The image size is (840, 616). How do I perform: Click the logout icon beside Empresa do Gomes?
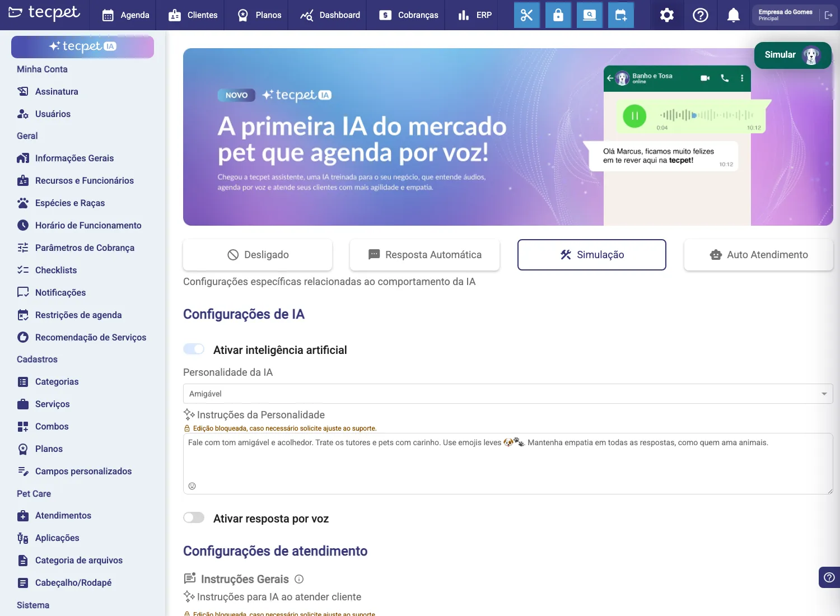pyautogui.click(x=829, y=15)
